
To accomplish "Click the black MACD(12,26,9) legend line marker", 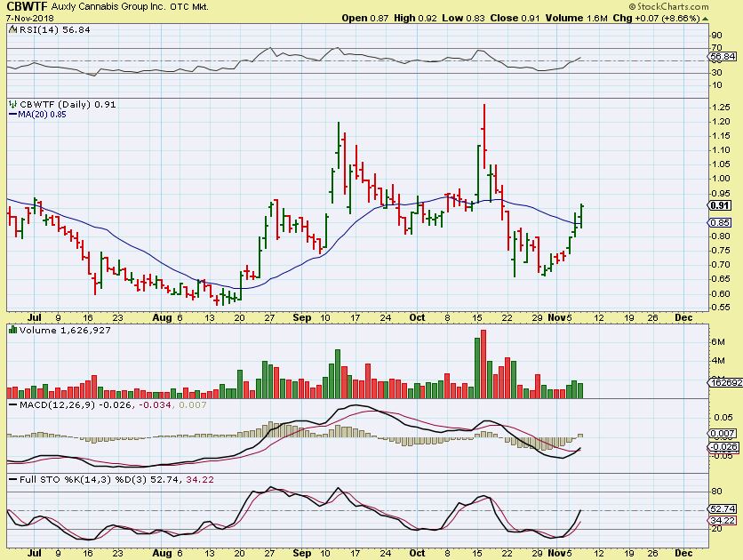I will click(12, 405).
